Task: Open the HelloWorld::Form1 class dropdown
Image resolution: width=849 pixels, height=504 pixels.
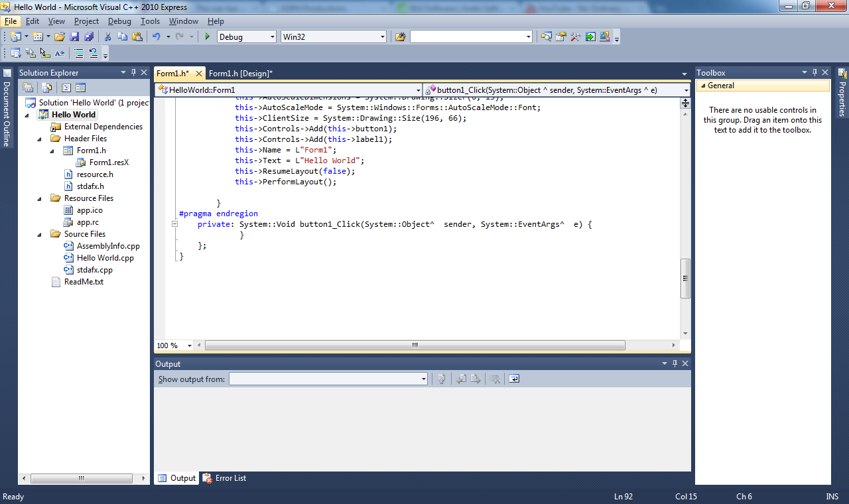Action: click(x=418, y=90)
